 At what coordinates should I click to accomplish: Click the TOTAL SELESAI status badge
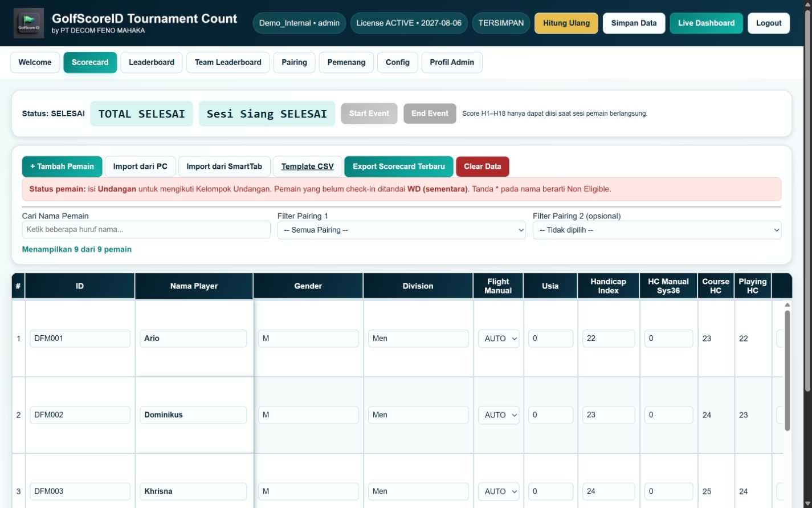pyautogui.click(x=142, y=113)
